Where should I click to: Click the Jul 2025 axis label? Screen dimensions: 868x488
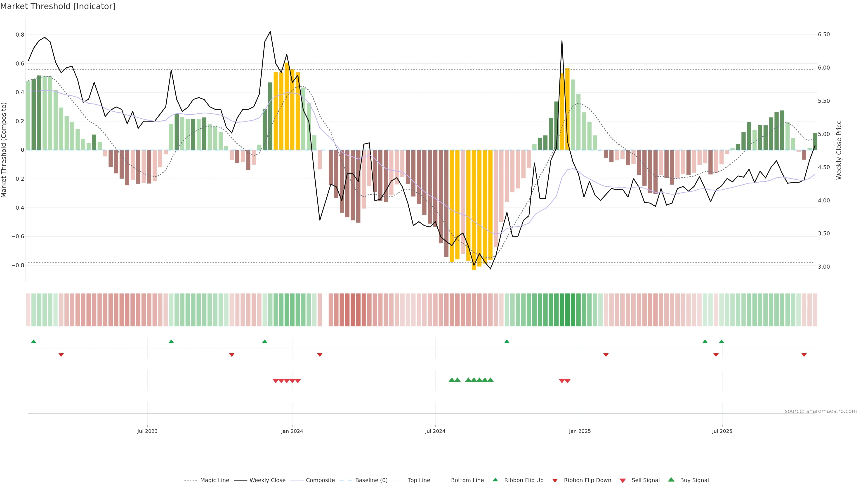tap(722, 431)
